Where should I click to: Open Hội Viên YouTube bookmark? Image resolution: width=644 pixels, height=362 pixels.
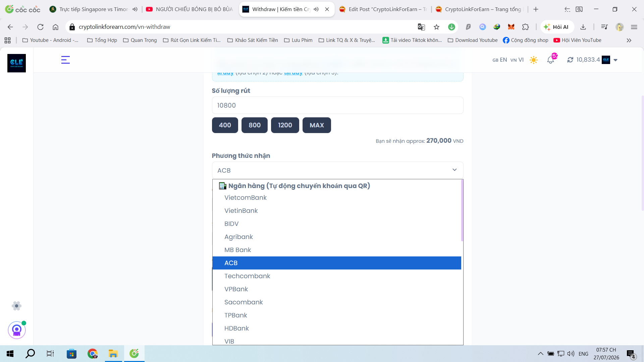click(x=577, y=40)
